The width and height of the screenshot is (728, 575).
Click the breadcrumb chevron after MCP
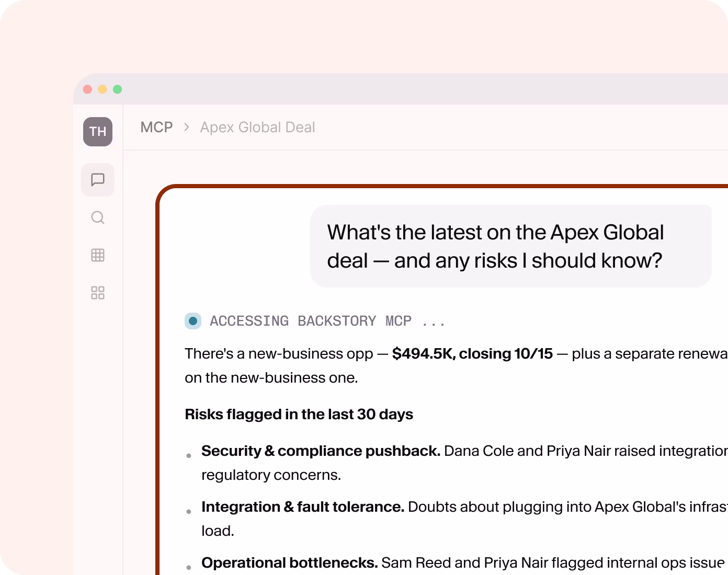point(187,128)
